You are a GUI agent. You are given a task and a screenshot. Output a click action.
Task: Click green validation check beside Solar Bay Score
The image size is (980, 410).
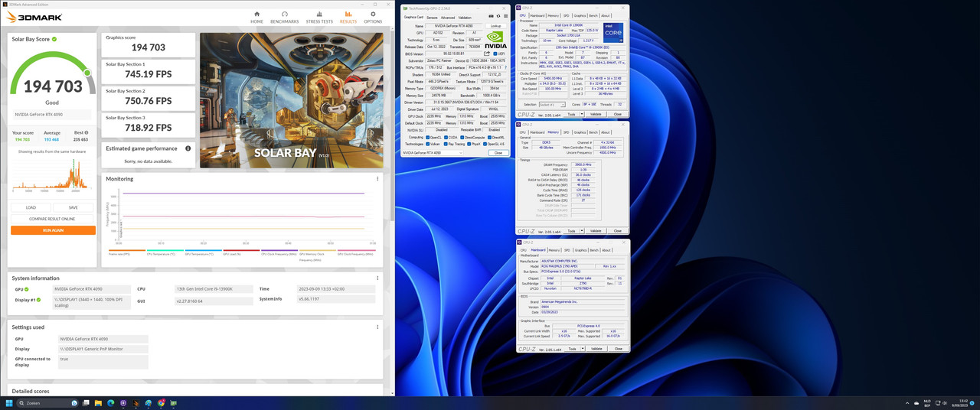(x=54, y=38)
